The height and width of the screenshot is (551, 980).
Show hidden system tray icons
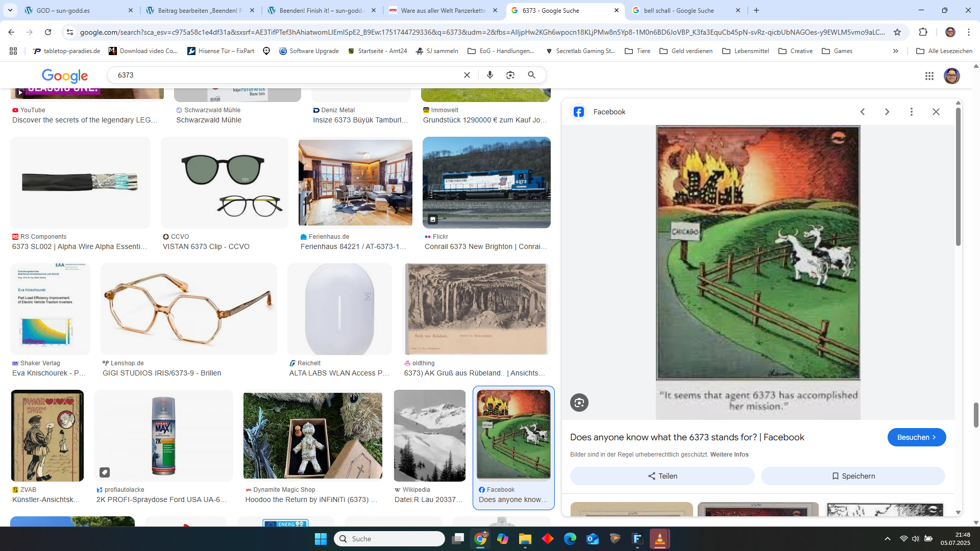[x=888, y=539]
